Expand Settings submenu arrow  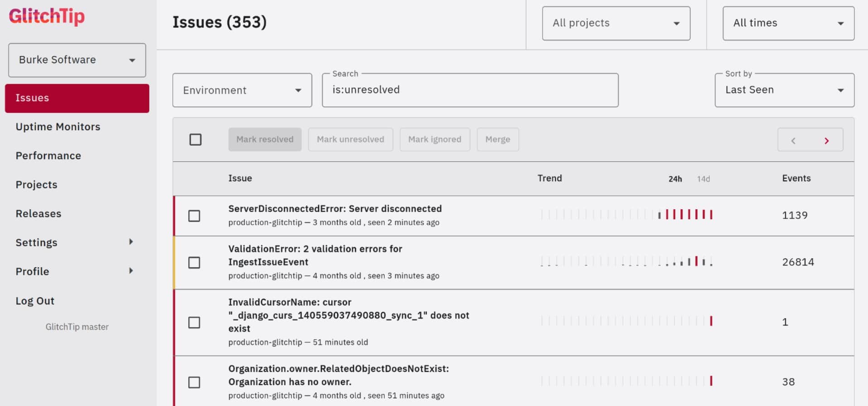[x=131, y=242]
